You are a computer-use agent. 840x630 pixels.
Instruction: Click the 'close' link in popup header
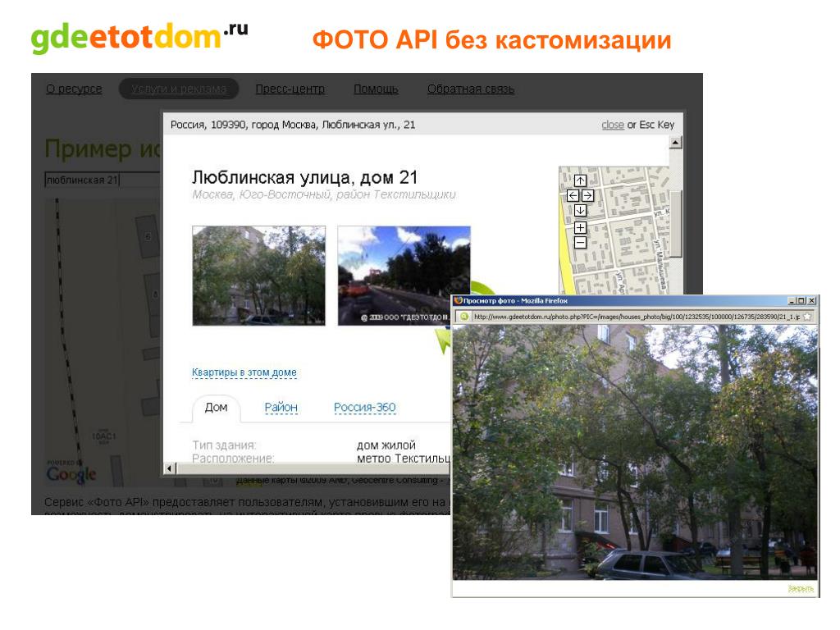tap(612, 125)
